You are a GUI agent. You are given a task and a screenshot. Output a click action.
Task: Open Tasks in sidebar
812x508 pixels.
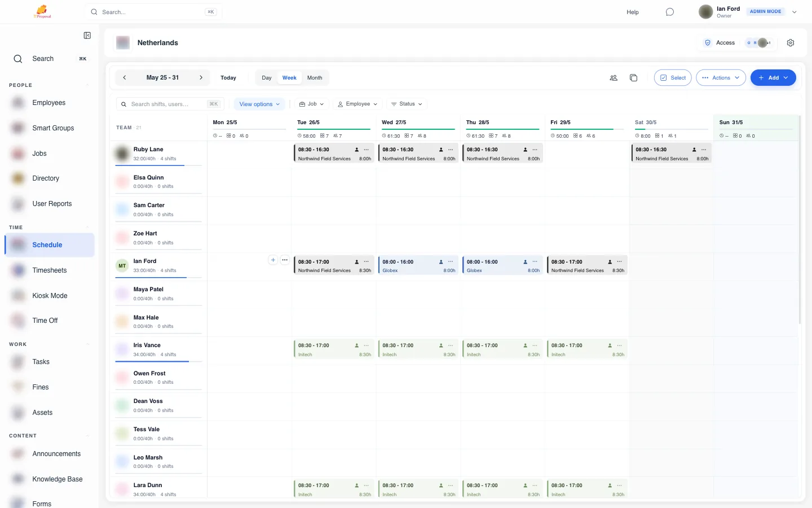pyautogui.click(x=50, y=362)
